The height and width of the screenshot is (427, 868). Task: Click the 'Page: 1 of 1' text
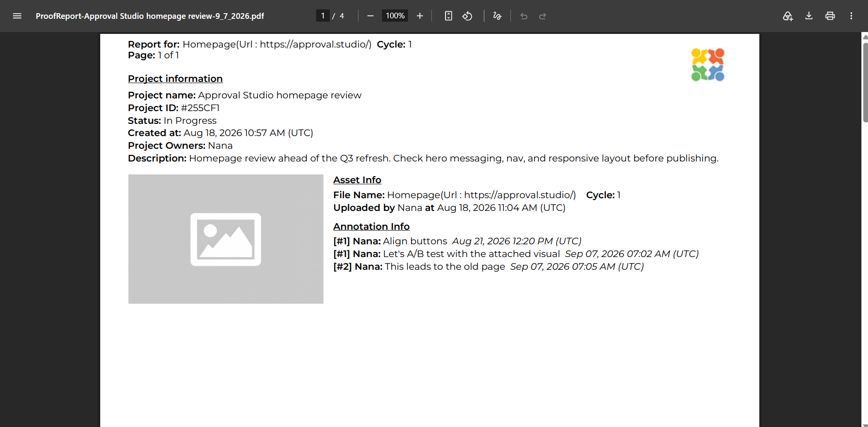point(153,55)
